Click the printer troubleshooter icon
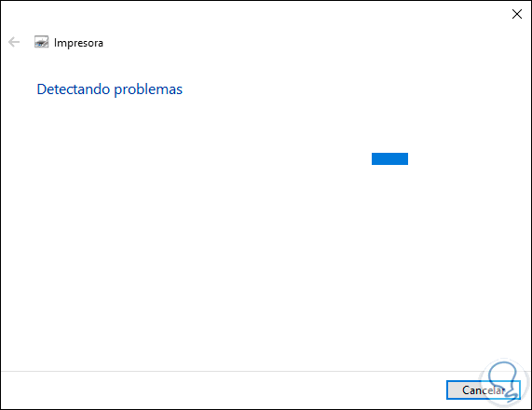This screenshot has width=532, height=410. (x=41, y=42)
